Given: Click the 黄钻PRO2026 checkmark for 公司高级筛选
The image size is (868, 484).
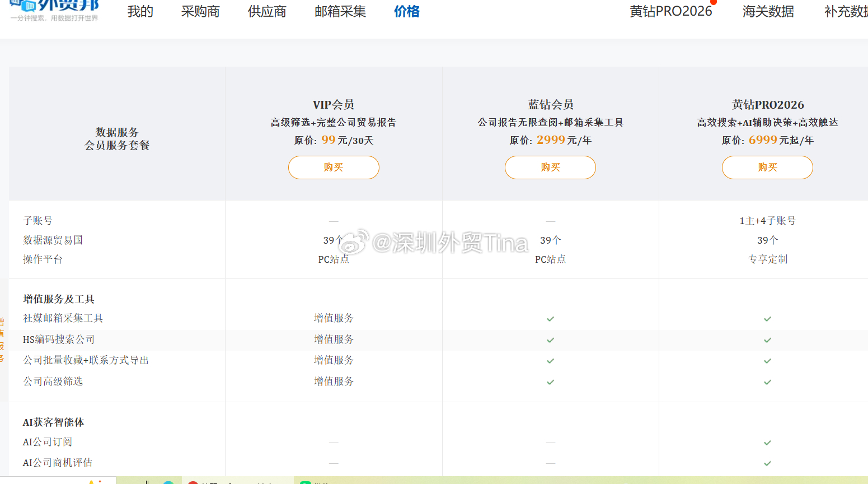Looking at the screenshot, I should (x=767, y=382).
